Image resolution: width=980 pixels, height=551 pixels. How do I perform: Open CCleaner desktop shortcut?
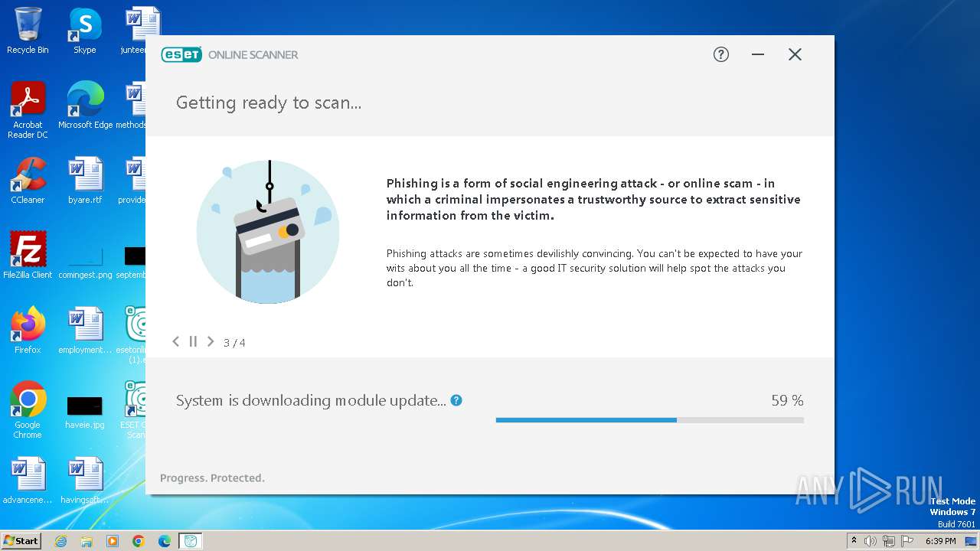point(28,181)
